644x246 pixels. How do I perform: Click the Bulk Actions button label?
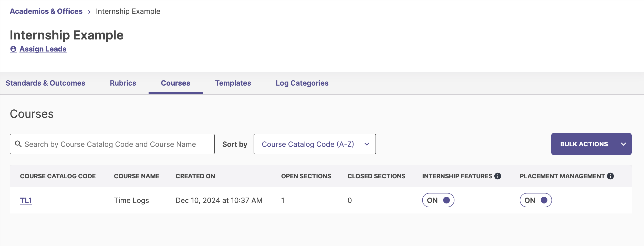click(x=584, y=144)
